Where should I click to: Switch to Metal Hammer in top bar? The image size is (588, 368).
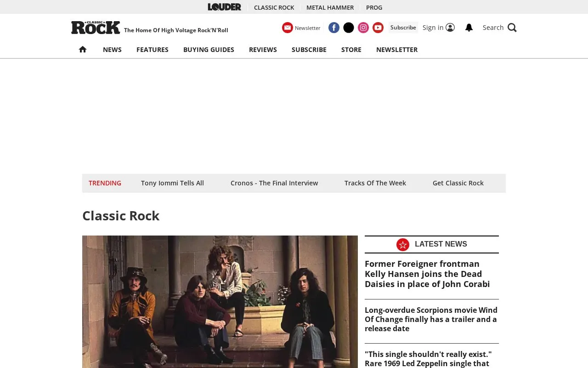pos(330,7)
